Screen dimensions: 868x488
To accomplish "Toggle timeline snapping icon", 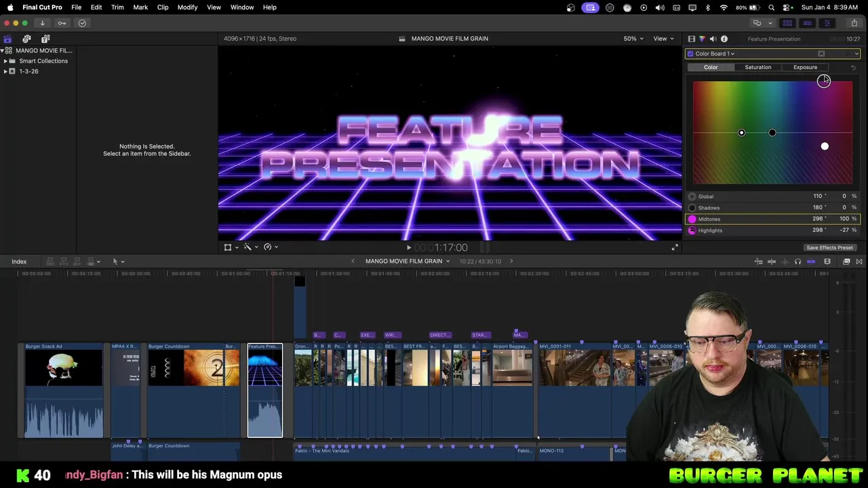I will 811,262.
